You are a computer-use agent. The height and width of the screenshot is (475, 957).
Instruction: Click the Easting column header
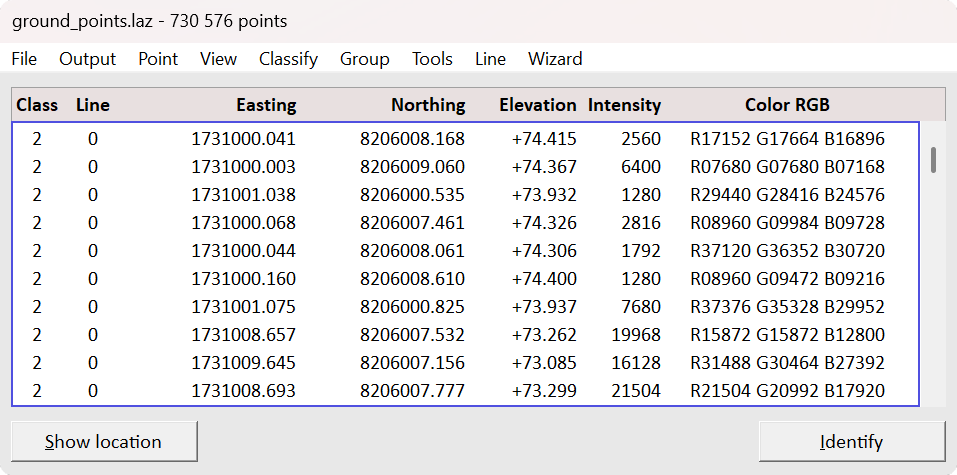pyautogui.click(x=266, y=105)
